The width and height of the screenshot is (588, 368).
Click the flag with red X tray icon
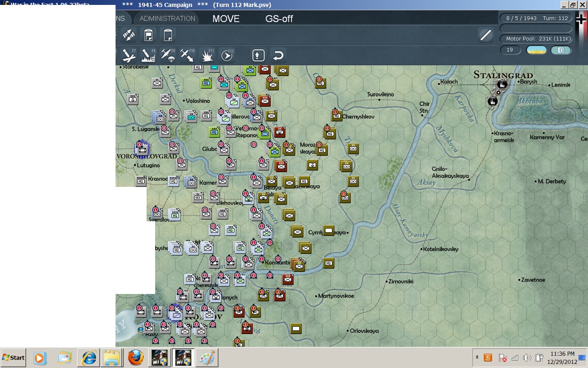503,358
